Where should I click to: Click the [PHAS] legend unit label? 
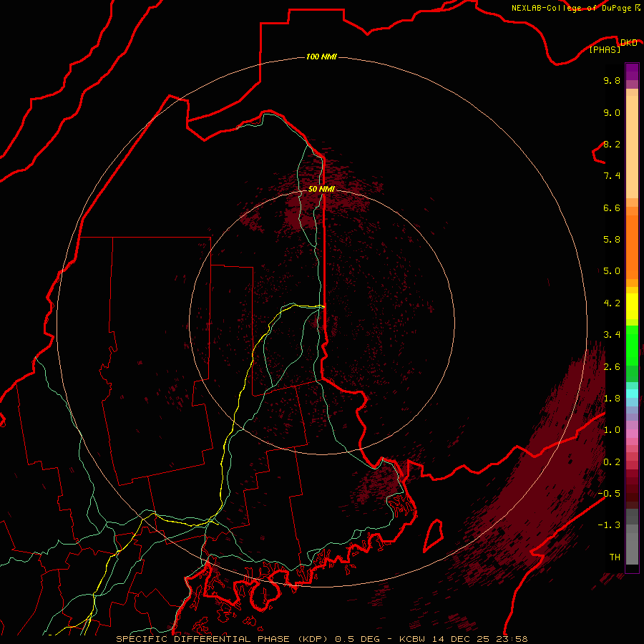click(605, 49)
